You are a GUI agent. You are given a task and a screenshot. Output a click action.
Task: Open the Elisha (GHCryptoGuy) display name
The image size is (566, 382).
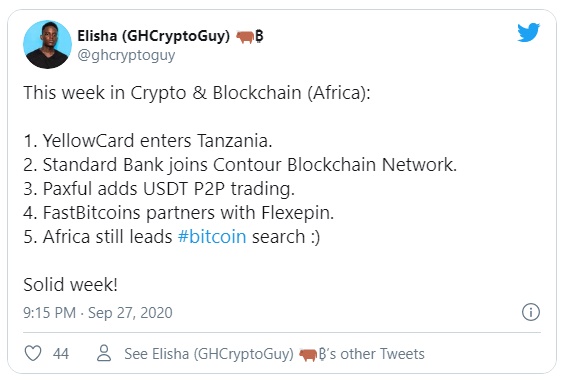[x=153, y=36]
